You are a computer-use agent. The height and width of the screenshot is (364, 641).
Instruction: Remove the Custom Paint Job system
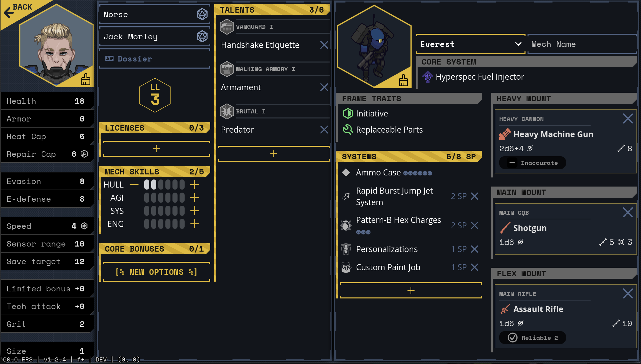pyautogui.click(x=475, y=267)
